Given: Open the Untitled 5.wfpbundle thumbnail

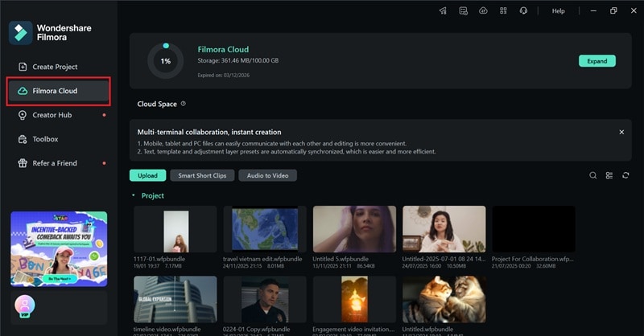Looking at the screenshot, I should coord(354,229).
